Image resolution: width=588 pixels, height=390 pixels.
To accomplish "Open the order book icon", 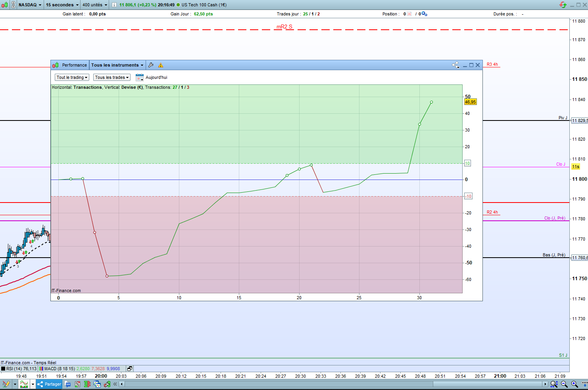I will click(x=87, y=384).
